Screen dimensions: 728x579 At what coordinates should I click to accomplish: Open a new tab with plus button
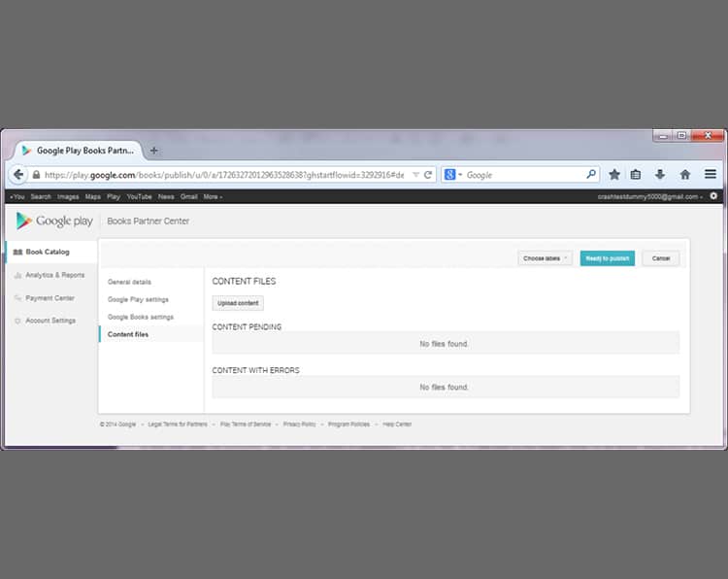pyautogui.click(x=154, y=151)
